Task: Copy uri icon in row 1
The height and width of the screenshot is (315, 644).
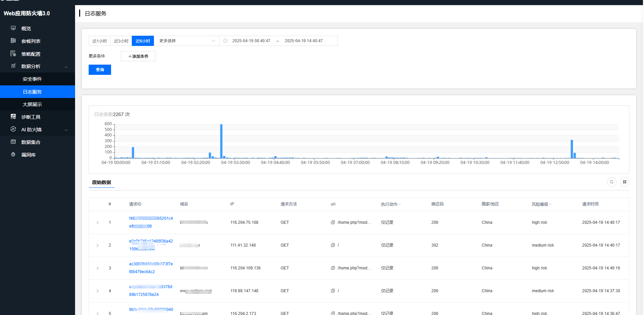Action: pos(333,222)
